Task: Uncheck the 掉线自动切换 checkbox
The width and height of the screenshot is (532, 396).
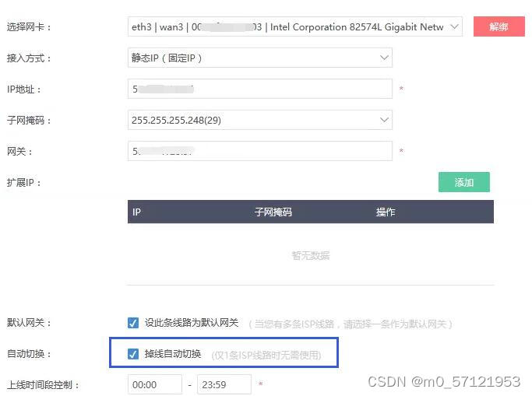Action: (x=133, y=354)
